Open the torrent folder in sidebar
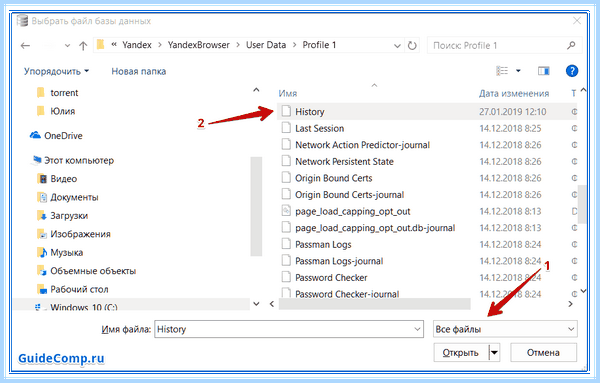Viewport: 600px width, 383px height. tap(64, 93)
